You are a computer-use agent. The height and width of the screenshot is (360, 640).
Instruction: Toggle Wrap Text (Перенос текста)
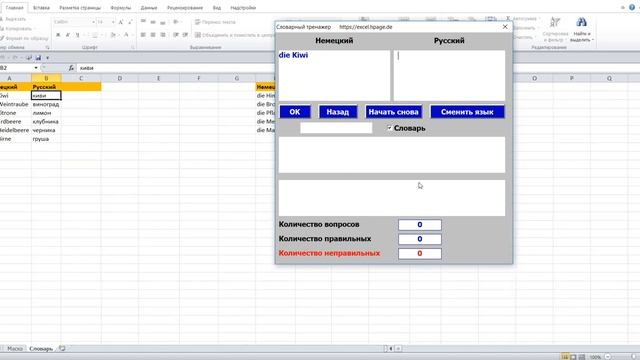[215, 22]
